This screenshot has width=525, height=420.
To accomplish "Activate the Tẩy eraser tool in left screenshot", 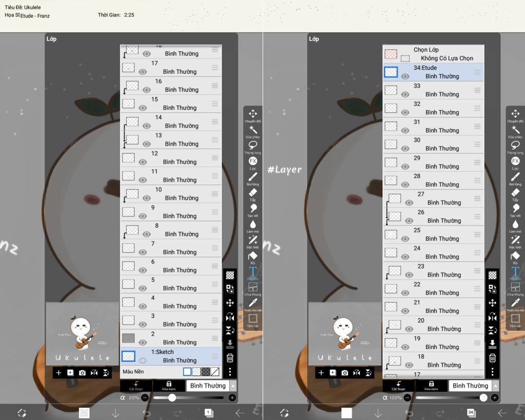I will pyautogui.click(x=253, y=194).
